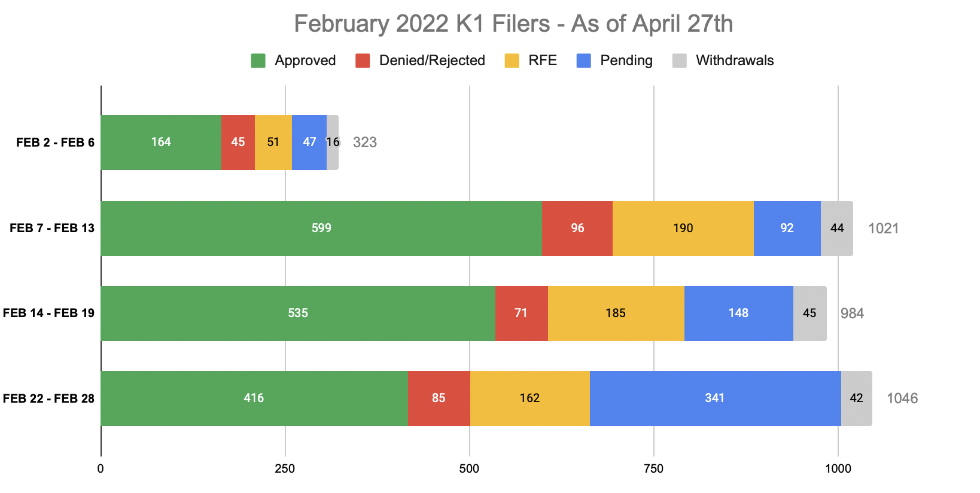Select the Approved legend label
The image size is (980, 493).
[x=305, y=60]
